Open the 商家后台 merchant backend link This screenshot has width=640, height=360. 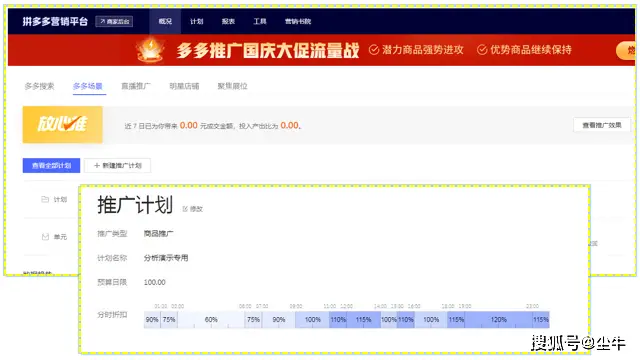114,21
